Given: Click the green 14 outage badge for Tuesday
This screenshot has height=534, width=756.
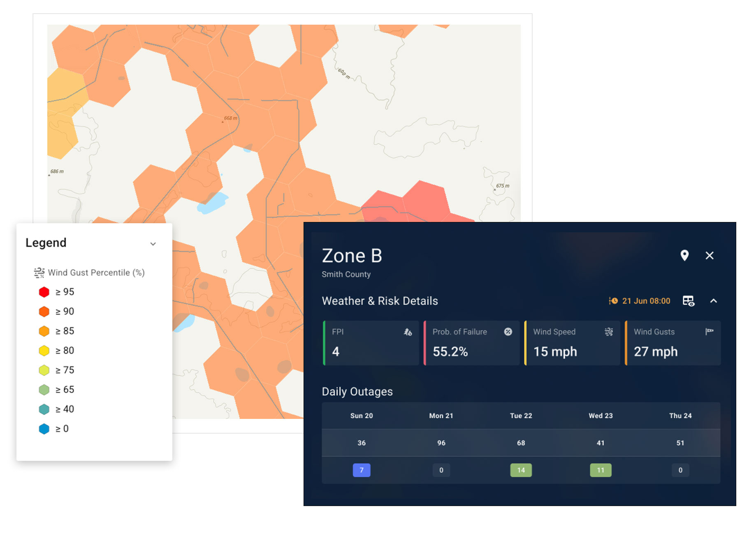Looking at the screenshot, I should click(x=521, y=470).
